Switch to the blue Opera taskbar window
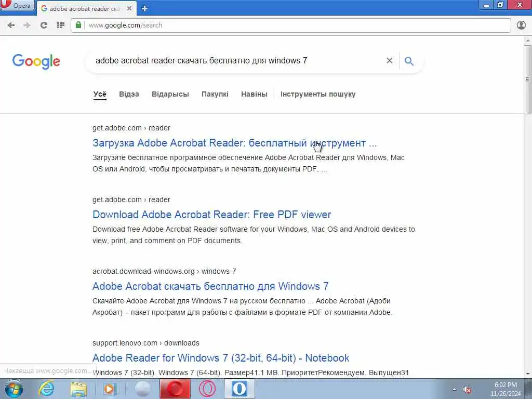Screen dimensions: 532x399 pos(239,389)
